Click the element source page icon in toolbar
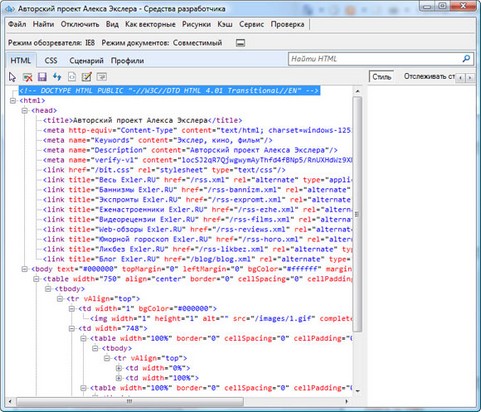The width and height of the screenshot is (481, 412). coord(72,77)
